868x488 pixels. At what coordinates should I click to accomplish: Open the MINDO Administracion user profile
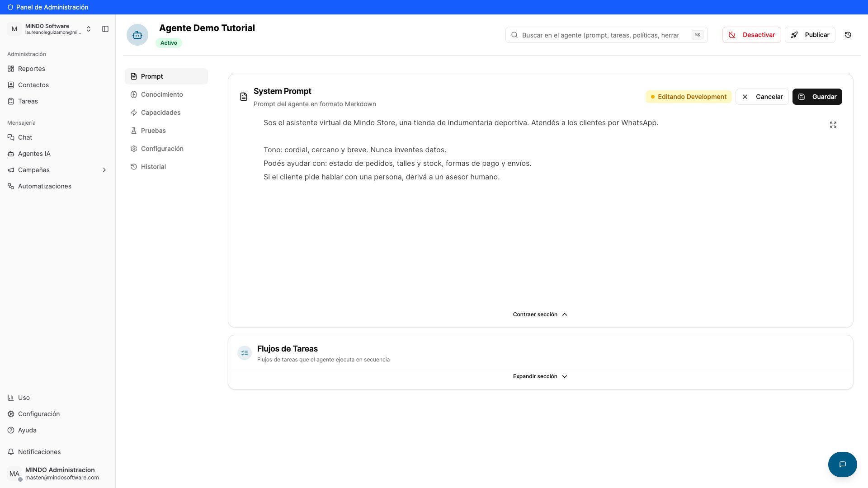click(58, 474)
